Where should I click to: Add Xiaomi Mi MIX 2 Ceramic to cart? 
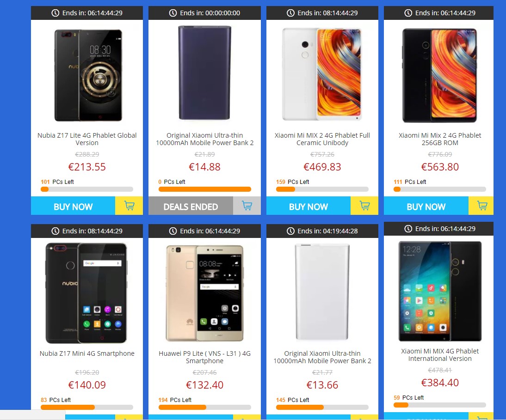point(364,206)
